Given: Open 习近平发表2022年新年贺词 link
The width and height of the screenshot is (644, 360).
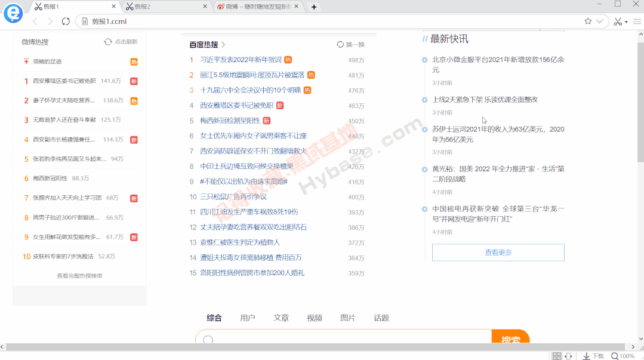Looking at the screenshot, I should point(241,60).
